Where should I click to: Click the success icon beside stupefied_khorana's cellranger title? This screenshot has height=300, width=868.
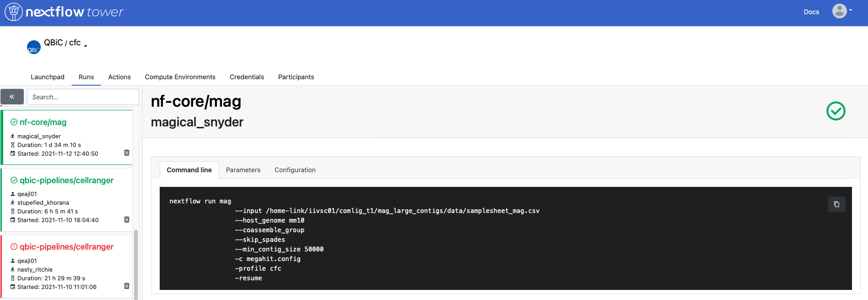pyautogui.click(x=14, y=180)
